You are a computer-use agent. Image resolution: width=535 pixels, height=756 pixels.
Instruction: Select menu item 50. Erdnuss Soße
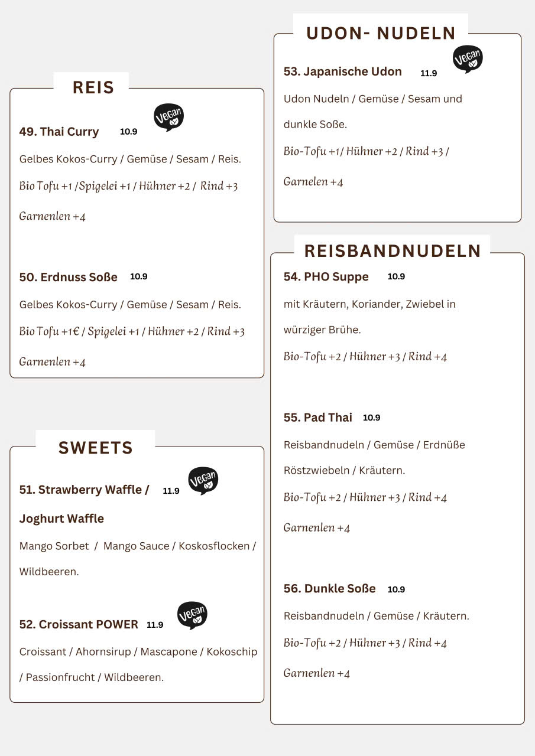[x=69, y=277]
